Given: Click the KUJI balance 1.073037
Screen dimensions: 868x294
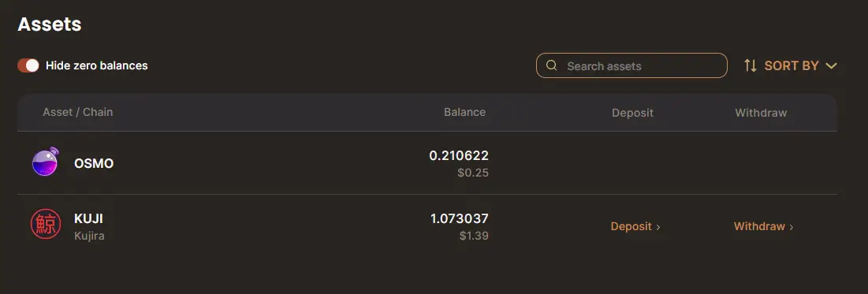Looking at the screenshot, I should [x=460, y=218].
